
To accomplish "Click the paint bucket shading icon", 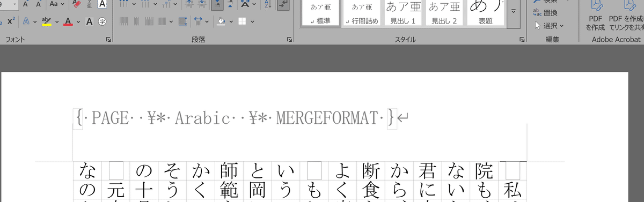I will 221,22.
